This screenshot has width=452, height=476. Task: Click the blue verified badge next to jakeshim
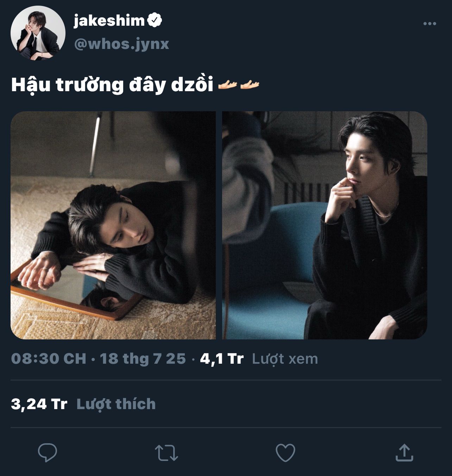[x=154, y=20]
